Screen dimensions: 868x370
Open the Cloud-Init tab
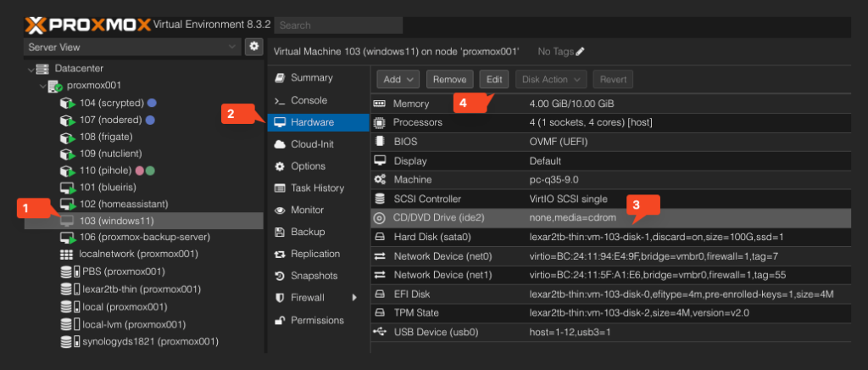click(x=319, y=144)
